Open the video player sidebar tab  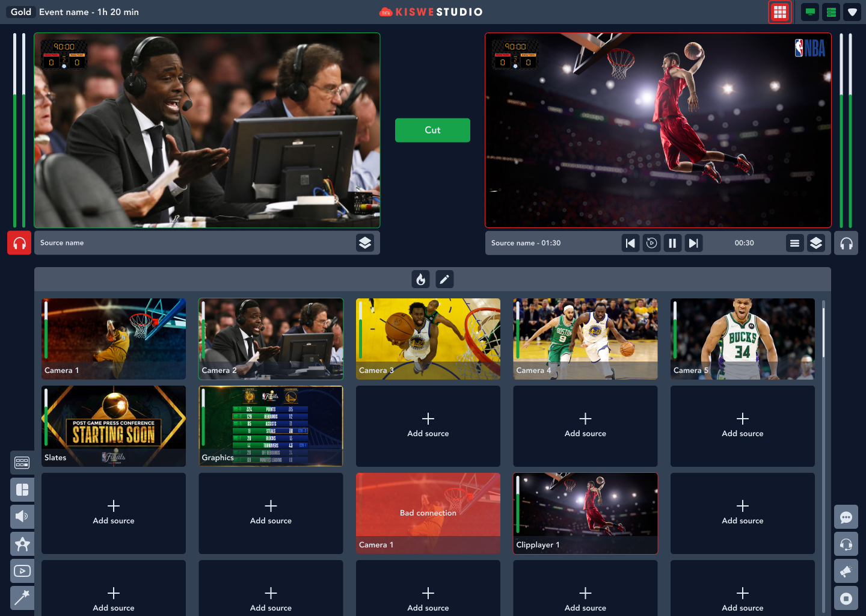point(22,571)
